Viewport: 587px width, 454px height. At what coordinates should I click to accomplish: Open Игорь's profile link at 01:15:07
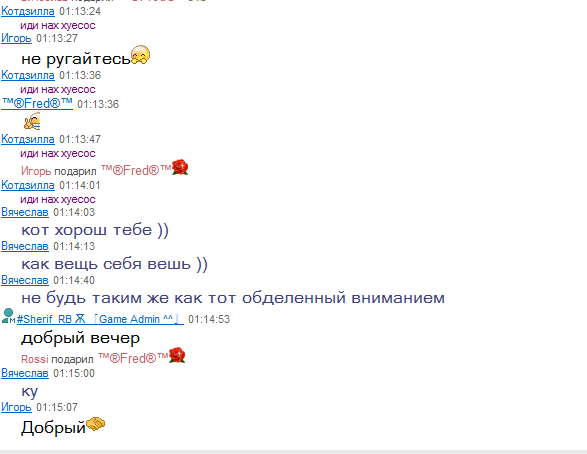16,407
